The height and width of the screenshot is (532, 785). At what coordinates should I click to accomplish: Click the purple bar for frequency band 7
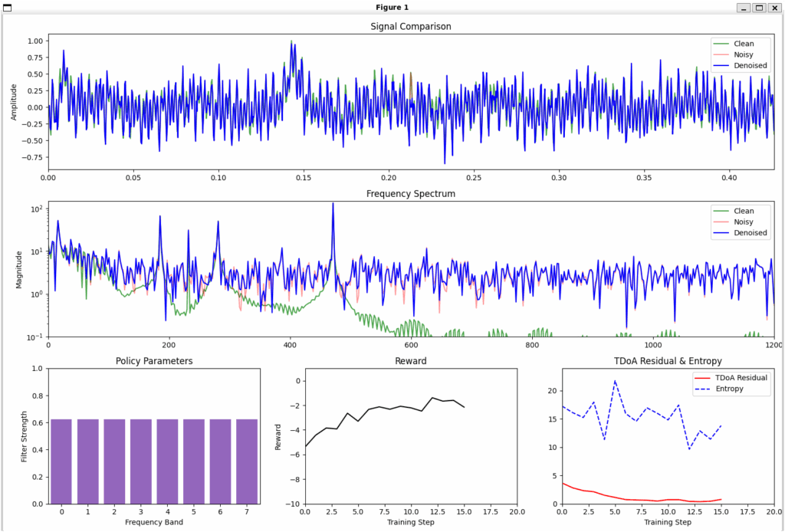coord(247,461)
